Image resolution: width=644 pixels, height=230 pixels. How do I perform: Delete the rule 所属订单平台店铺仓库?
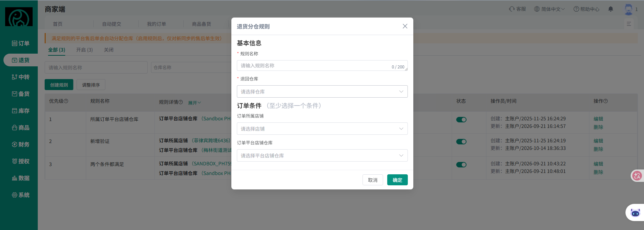pyautogui.click(x=598, y=127)
